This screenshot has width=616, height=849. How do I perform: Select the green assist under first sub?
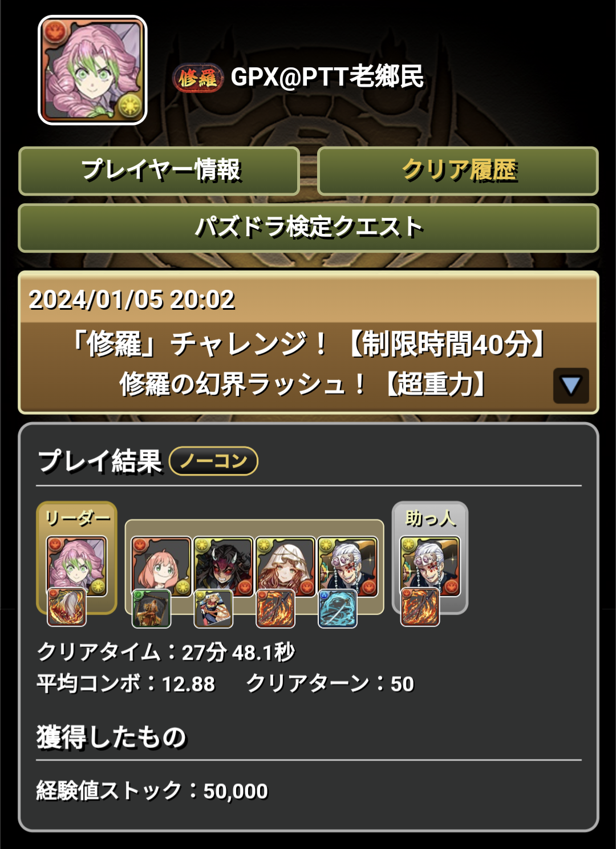coord(152,609)
